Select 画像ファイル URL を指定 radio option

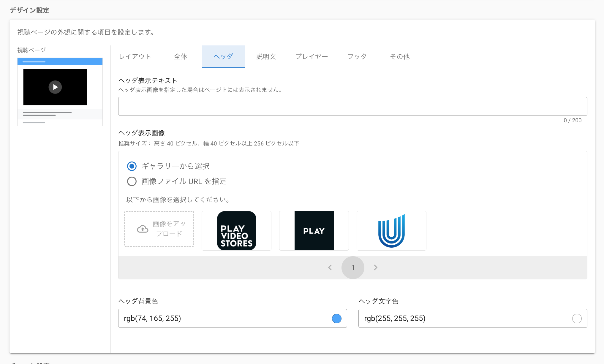(132, 181)
